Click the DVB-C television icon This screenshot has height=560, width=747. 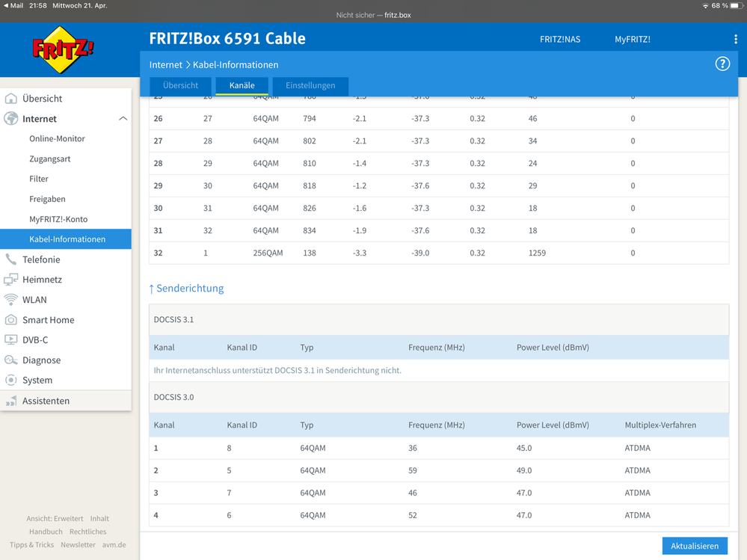(x=11, y=340)
